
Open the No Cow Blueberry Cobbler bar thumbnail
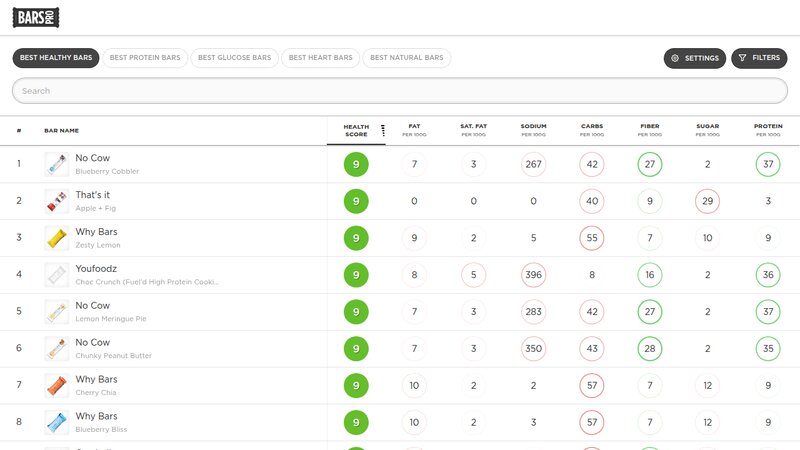[x=57, y=164]
